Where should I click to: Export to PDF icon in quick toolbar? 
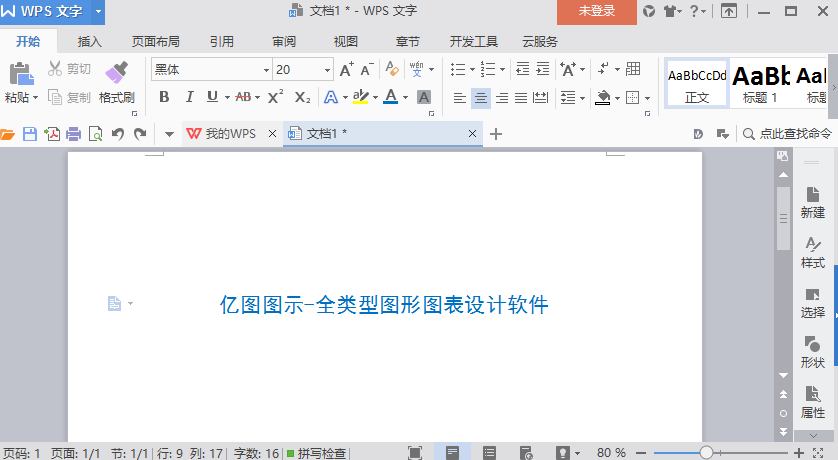point(52,134)
